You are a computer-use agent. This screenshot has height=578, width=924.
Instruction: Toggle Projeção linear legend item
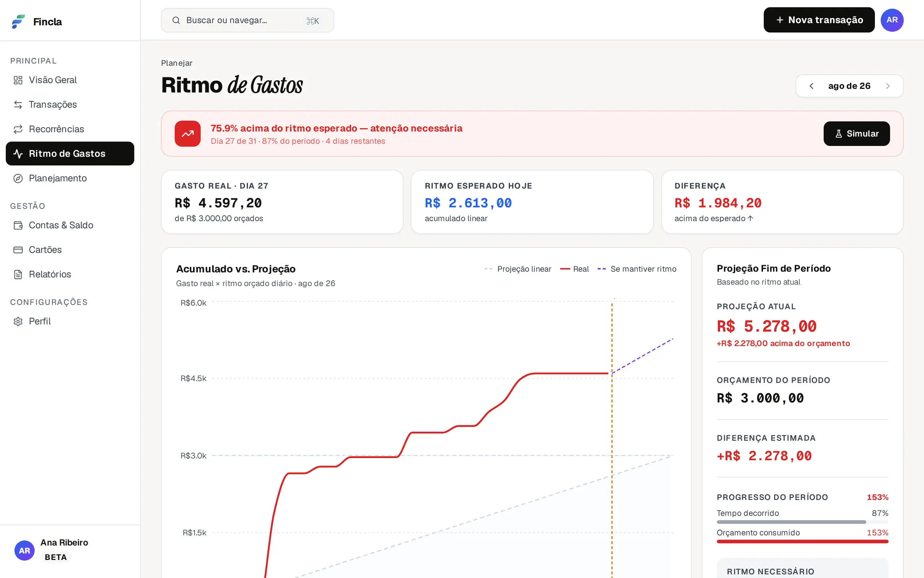pos(518,269)
